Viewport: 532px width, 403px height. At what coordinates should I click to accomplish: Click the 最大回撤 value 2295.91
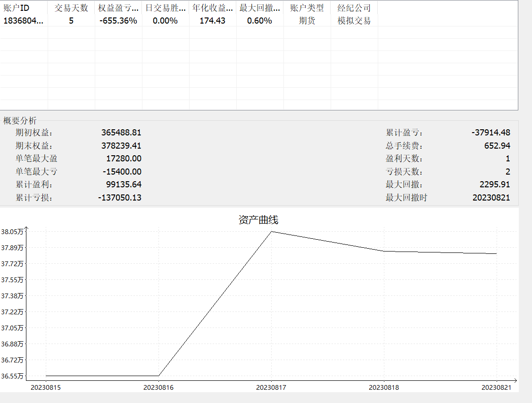(x=495, y=185)
